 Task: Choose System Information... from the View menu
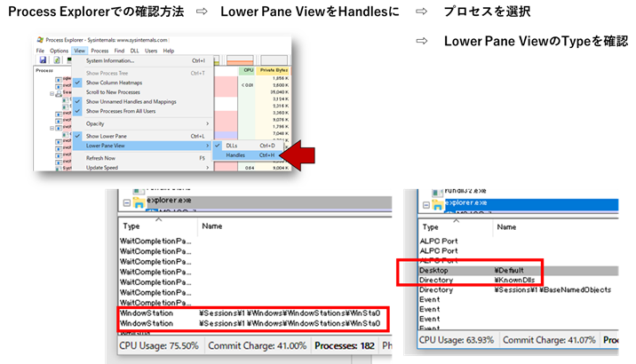142,60
